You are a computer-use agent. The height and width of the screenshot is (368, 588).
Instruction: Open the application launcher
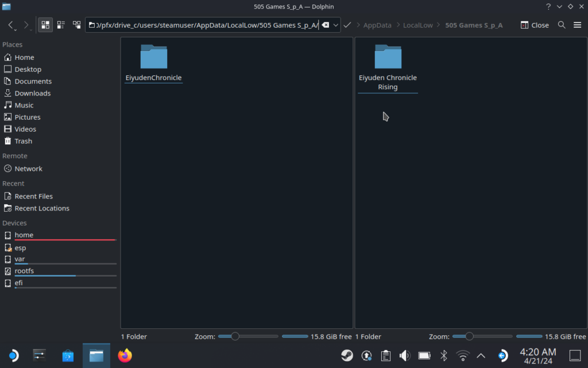(13, 355)
